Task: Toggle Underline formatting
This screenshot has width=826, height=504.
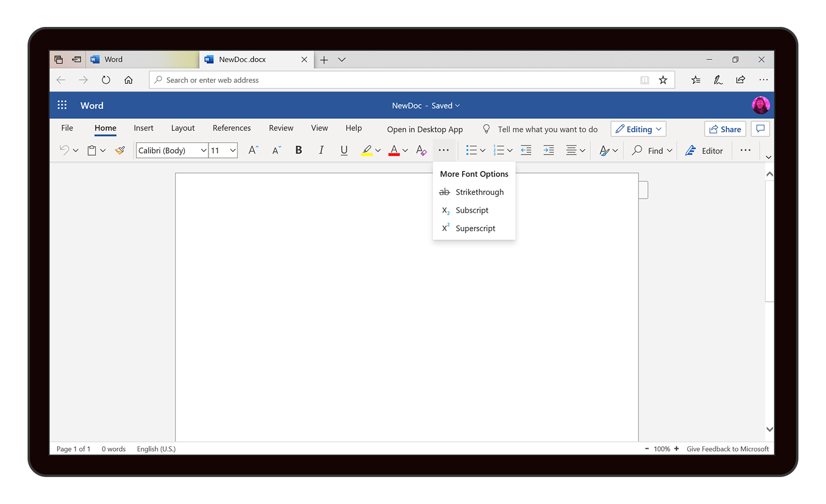Action: (344, 150)
